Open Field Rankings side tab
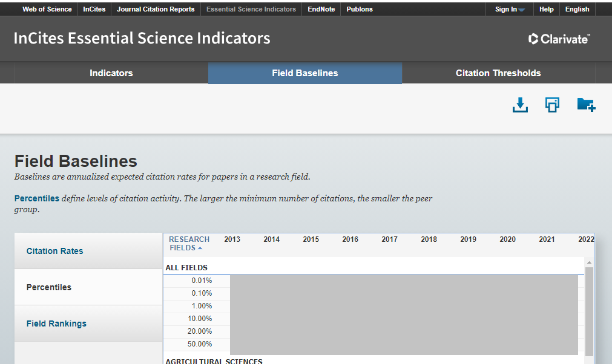The width and height of the screenshot is (612, 364). point(88,323)
